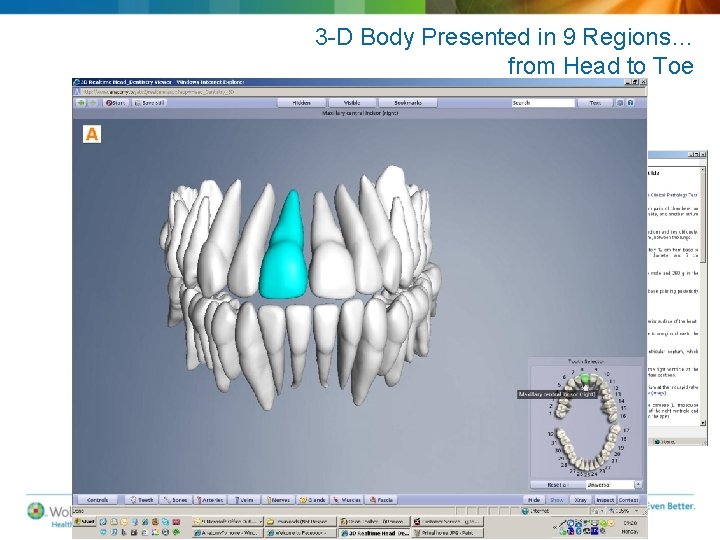Viewport: 720px width, 540px height.
Task: Click the Inspect button
Action: (605, 500)
